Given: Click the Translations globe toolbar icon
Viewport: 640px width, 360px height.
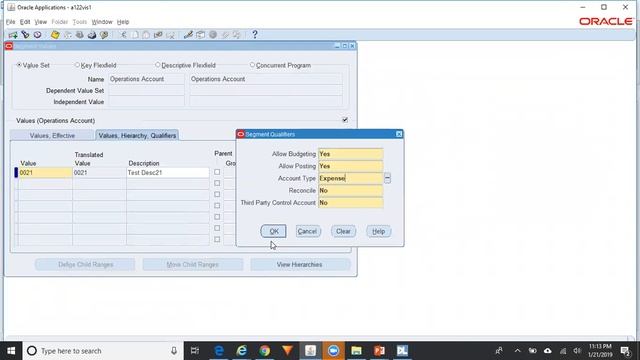Looking at the screenshot, I should [213, 35].
